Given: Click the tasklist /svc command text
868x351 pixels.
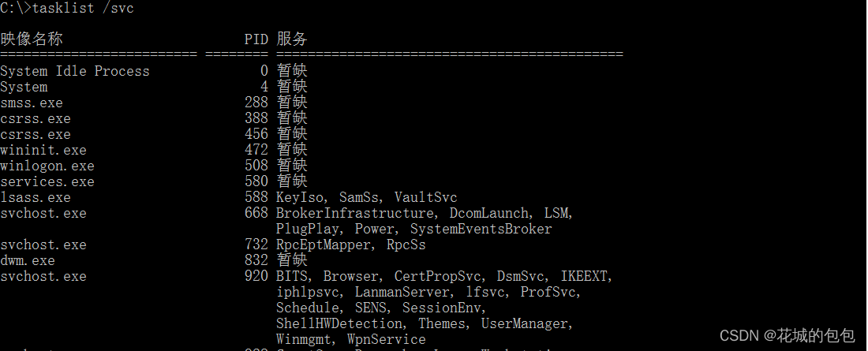Looking at the screenshot, I should coord(83,8).
